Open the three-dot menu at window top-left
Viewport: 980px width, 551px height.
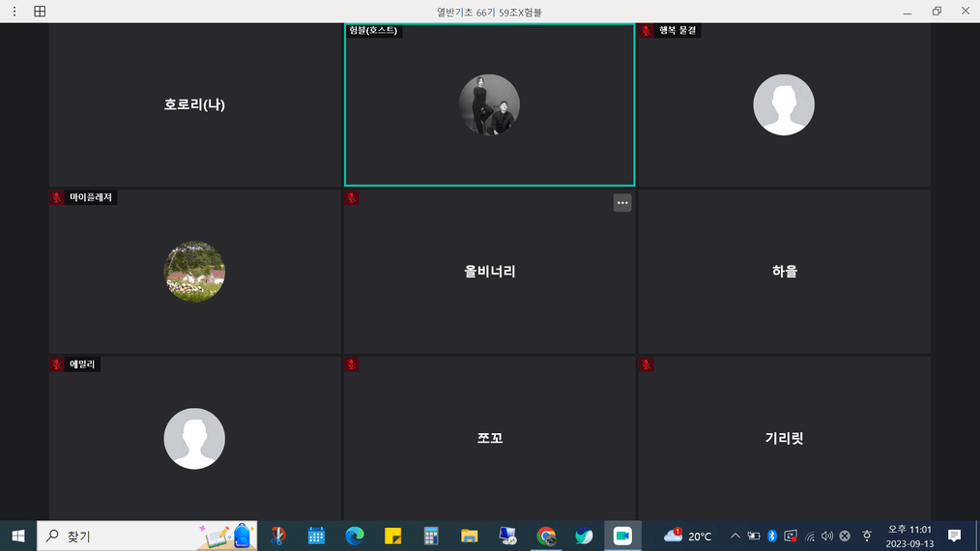click(14, 12)
